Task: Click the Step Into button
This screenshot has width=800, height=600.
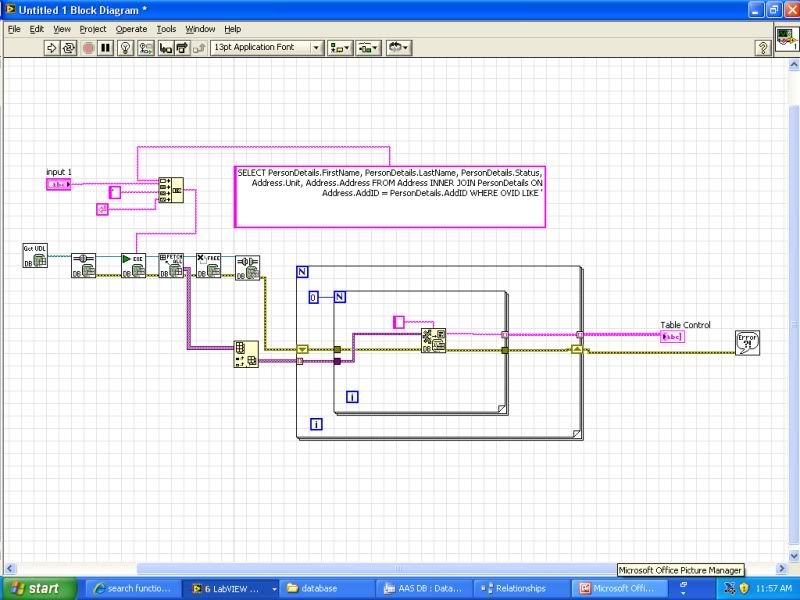Action: click(x=165, y=47)
